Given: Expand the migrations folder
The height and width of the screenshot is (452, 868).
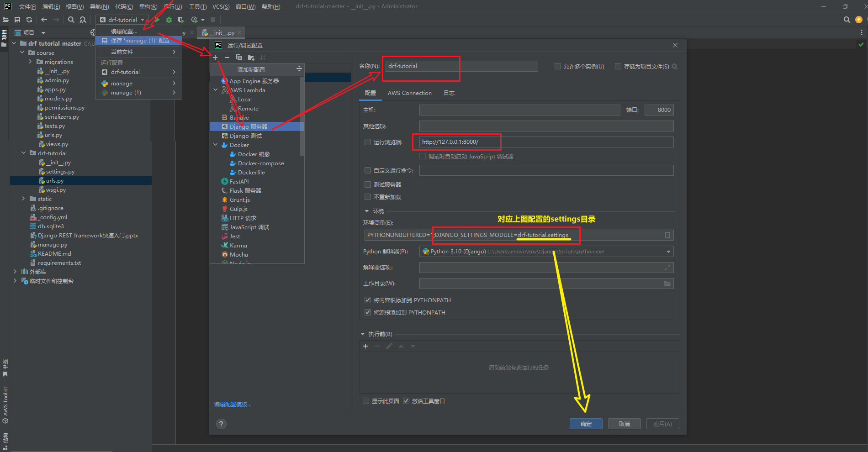Looking at the screenshot, I should (31, 62).
